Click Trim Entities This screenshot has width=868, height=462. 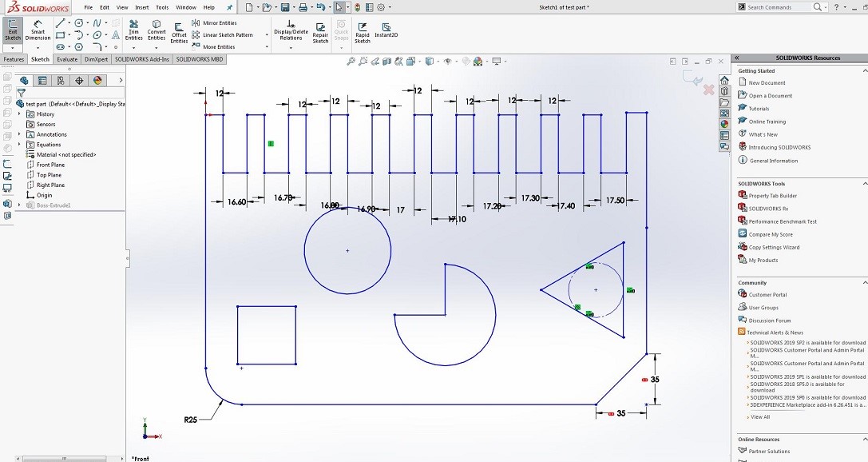[x=133, y=30]
